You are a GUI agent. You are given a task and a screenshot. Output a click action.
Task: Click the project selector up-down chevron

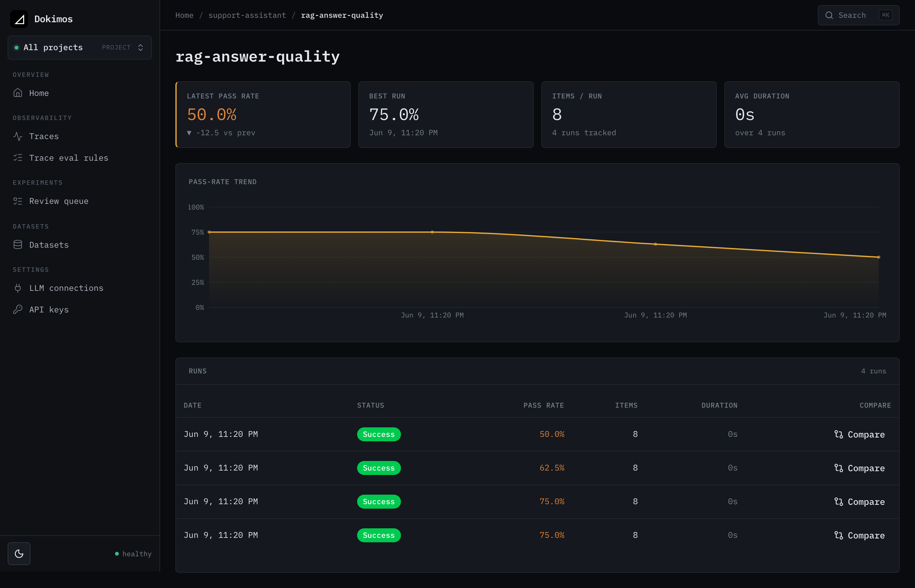[141, 47]
